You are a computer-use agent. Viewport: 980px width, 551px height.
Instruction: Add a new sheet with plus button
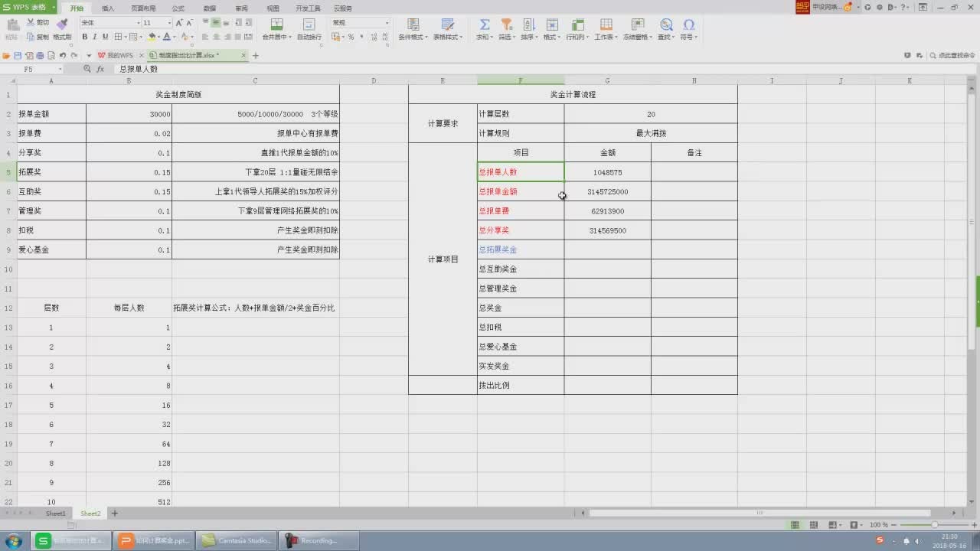point(115,514)
